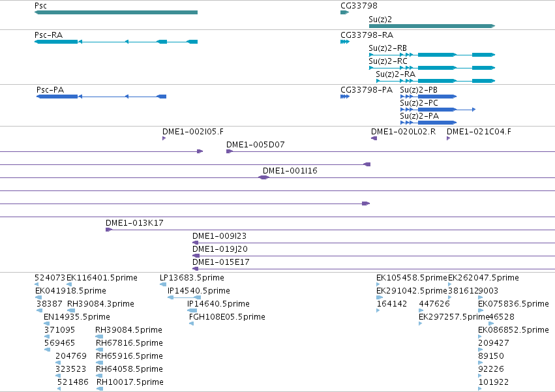Open the Su(z)2-RA transcript label

[x=395, y=74]
